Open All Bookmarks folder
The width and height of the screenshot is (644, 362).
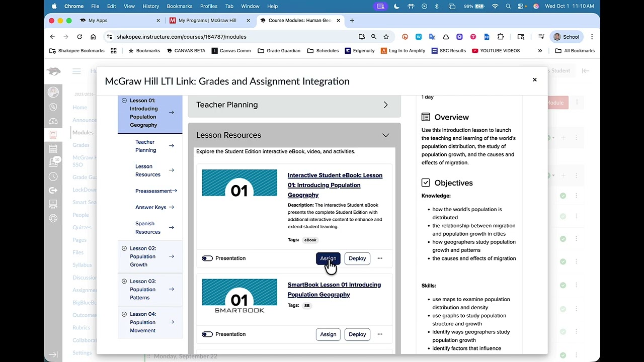(x=575, y=51)
